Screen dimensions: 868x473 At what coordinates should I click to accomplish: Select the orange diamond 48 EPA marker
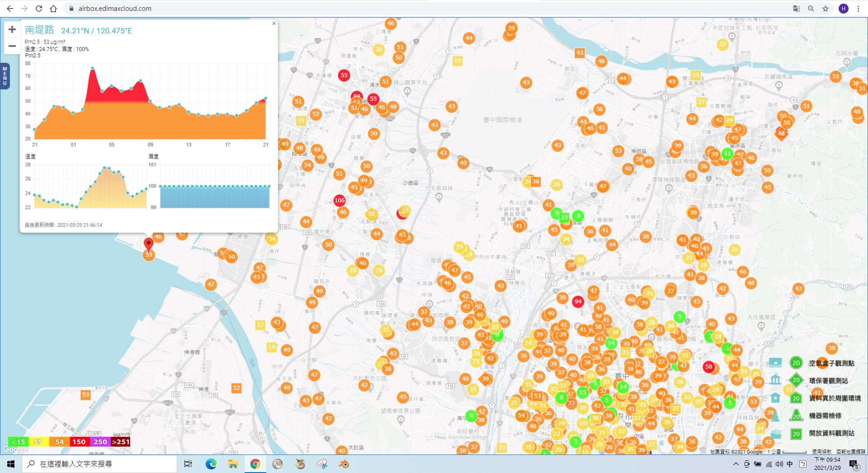tap(781, 133)
